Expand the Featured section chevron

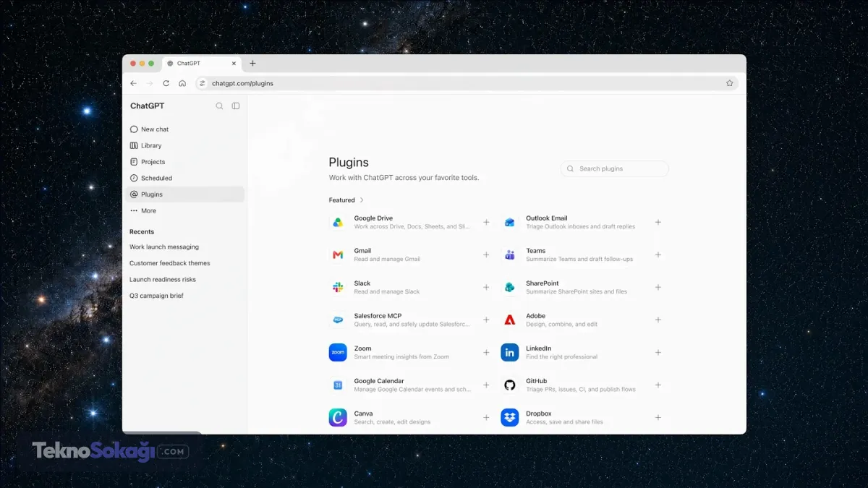pos(362,200)
